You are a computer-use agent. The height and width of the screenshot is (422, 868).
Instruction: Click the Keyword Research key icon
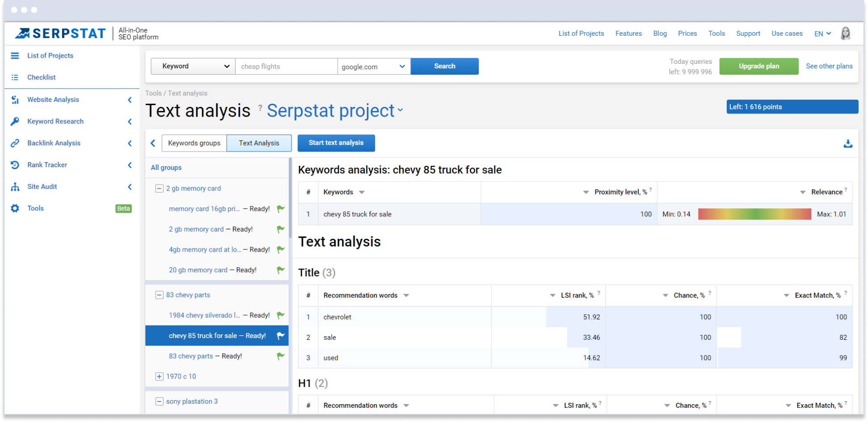pos(15,121)
